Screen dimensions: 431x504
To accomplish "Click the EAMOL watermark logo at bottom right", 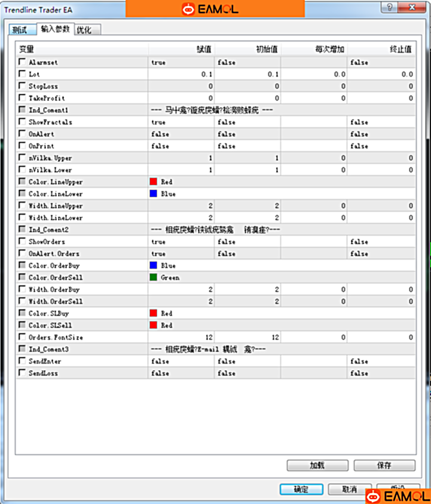I will [x=397, y=496].
